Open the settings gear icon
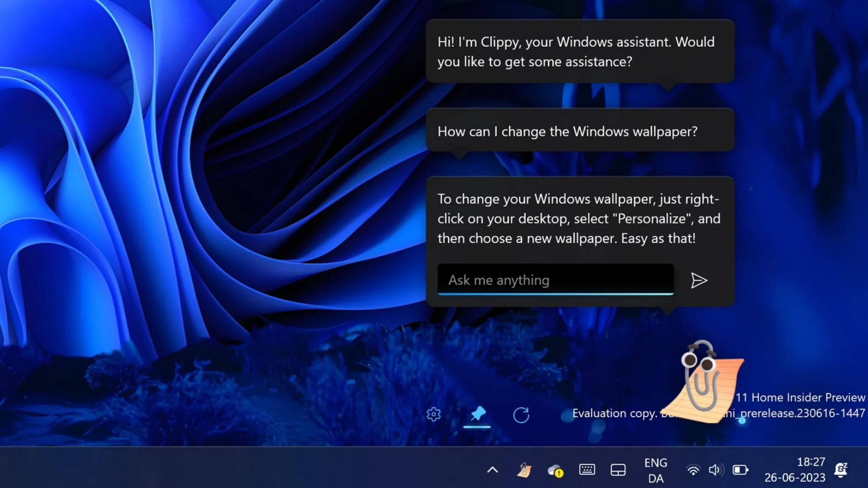868x488 pixels. [x=433, y=413]
